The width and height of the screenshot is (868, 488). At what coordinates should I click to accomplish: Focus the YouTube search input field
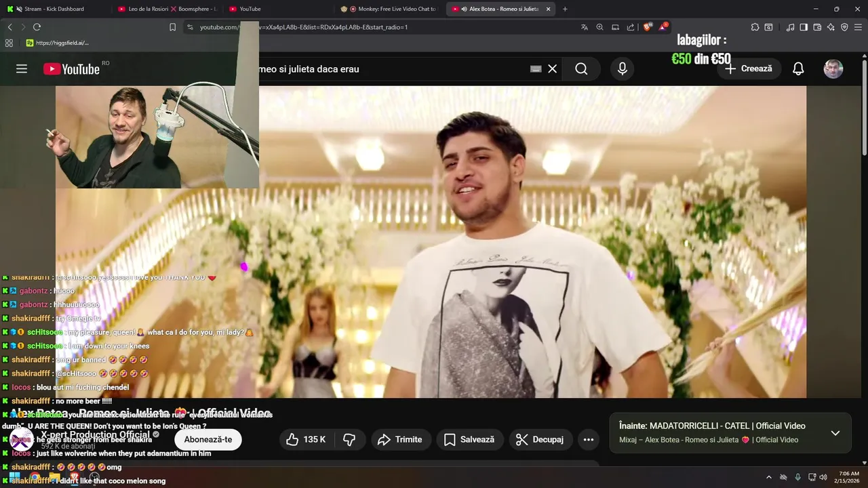click(x=393, y=68)
